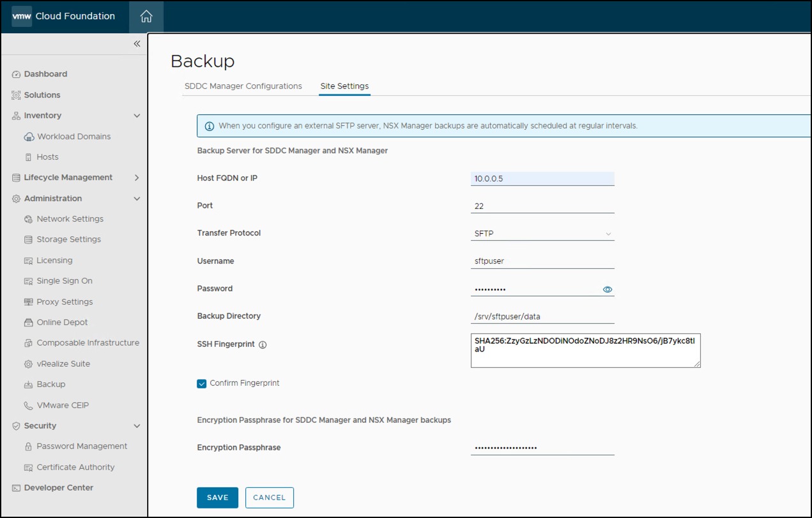Image resolution: width=812 pixels, height=518 pixels.
Task: Click the Host FQDN or IP field
Action: pos(542,179)
